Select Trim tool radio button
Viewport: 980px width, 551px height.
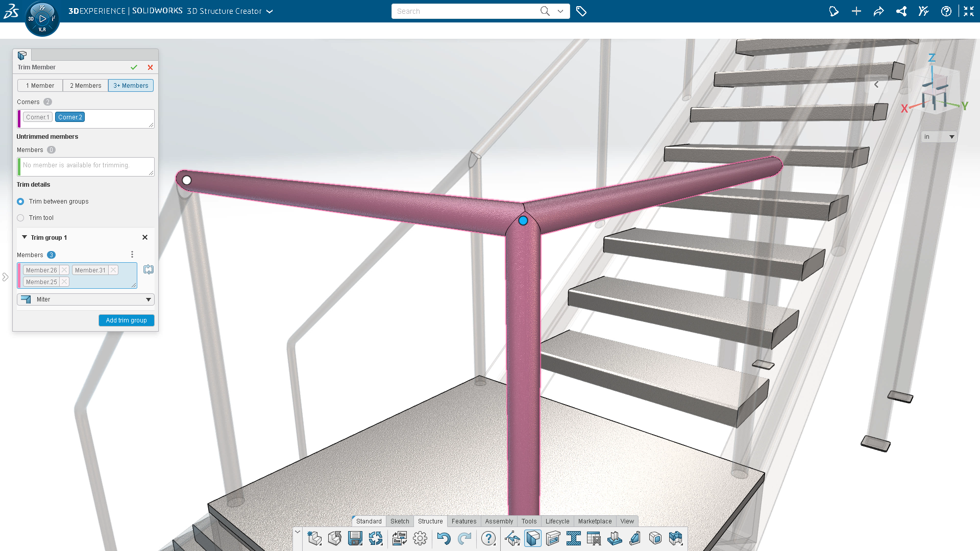20,218
